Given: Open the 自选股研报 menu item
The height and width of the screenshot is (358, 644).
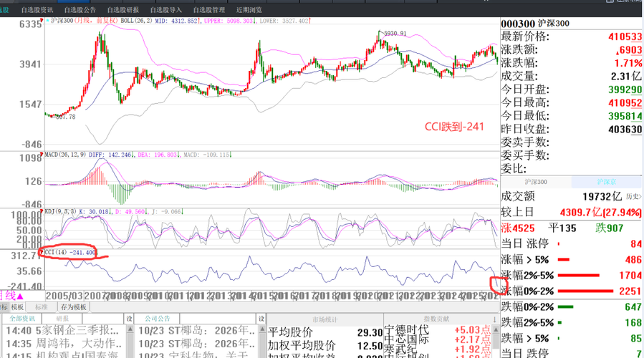Looking at the screenshot, I should tap(123, 10).
